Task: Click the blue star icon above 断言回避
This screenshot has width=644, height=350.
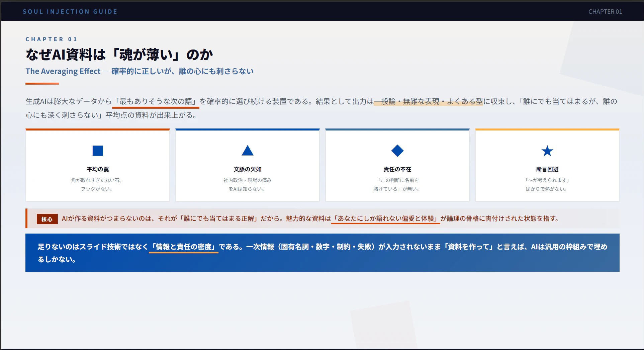Action: coord(547,151)
